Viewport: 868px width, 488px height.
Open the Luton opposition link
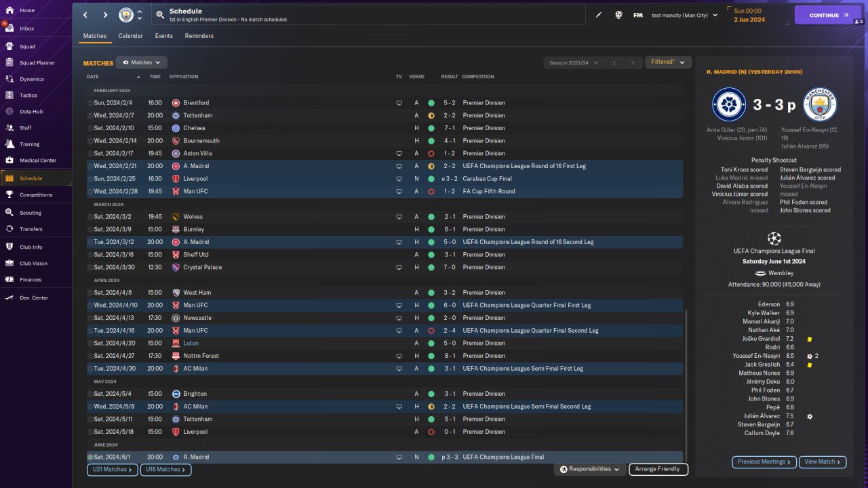[x=191, y=344]
